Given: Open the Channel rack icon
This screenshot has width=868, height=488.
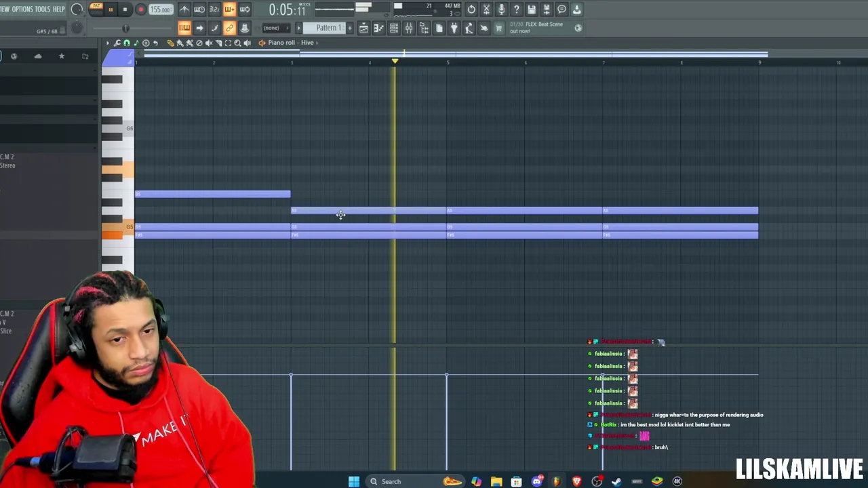Looking at the screenshot, I should pos(393,28).
